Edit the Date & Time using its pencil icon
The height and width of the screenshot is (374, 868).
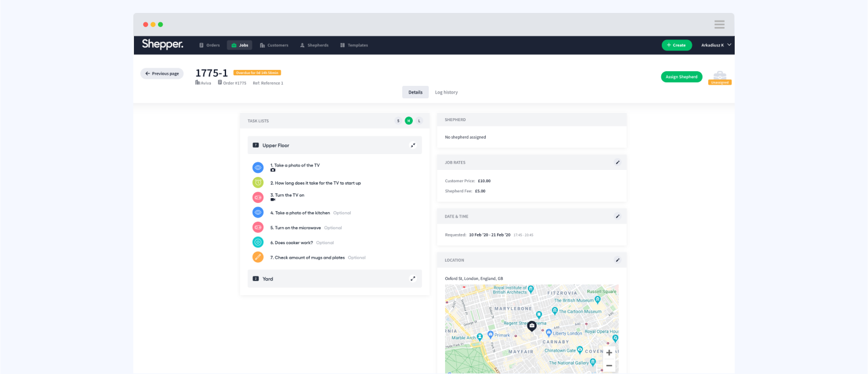[617, 216]
